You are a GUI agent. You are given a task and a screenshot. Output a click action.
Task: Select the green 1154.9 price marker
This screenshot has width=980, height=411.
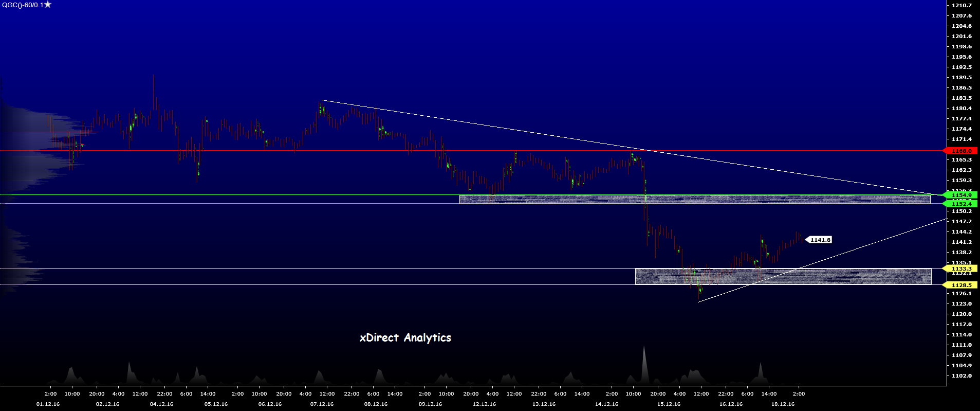coord(961,195)
